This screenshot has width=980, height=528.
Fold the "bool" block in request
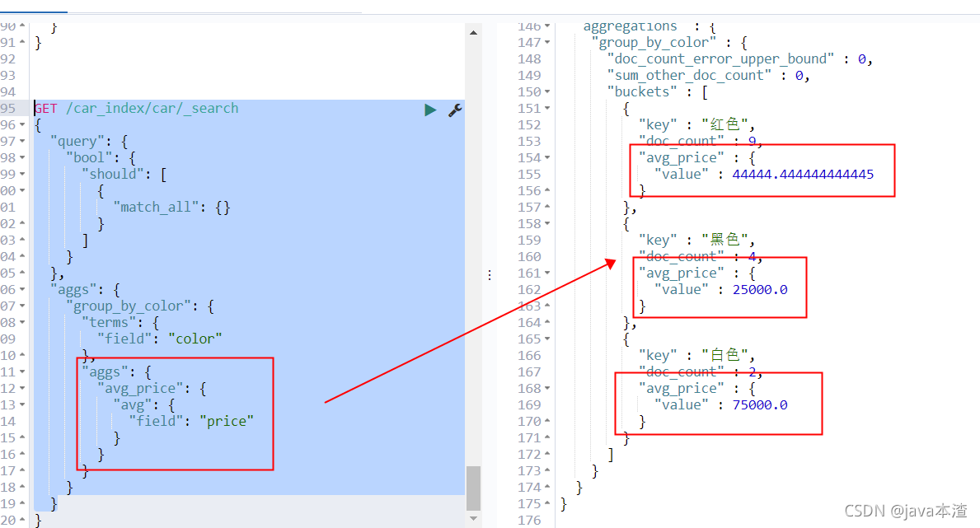click(22, 157)
